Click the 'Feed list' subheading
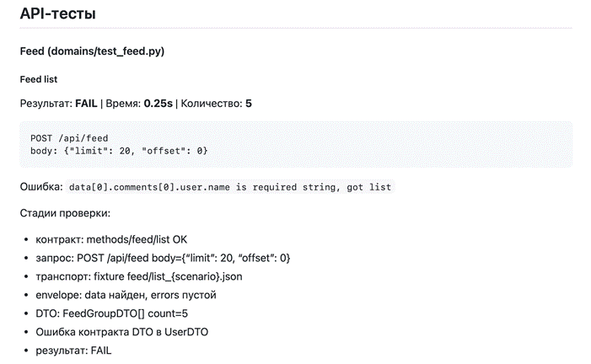 [x=39, y=79]
